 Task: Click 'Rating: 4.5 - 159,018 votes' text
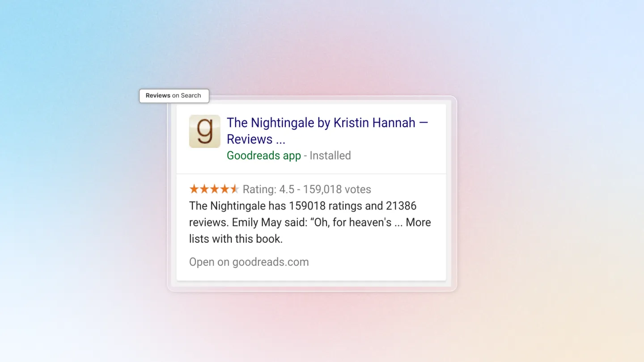click(307, 189)
